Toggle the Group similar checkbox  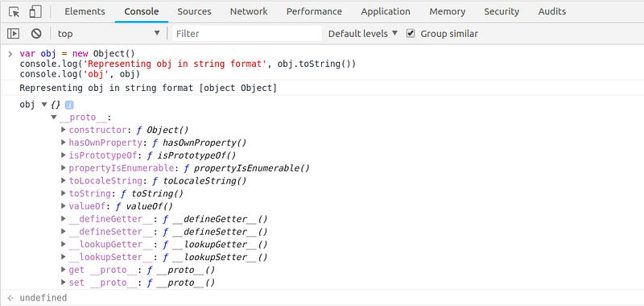[x=411, y=33]
